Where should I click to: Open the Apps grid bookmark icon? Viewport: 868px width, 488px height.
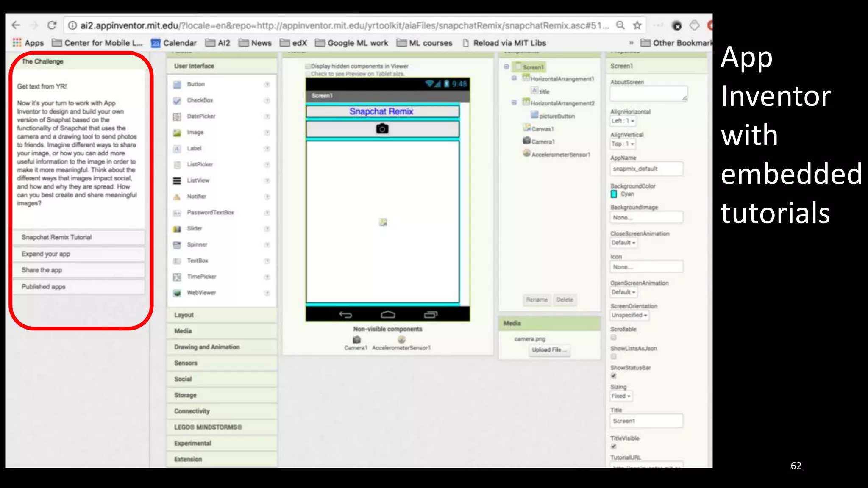[17, 43]
